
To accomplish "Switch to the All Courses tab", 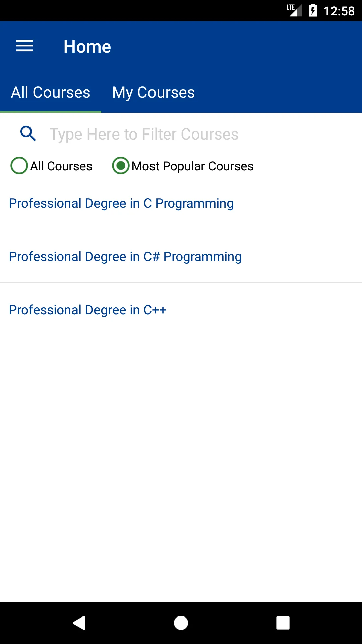I will coord(51,92).
